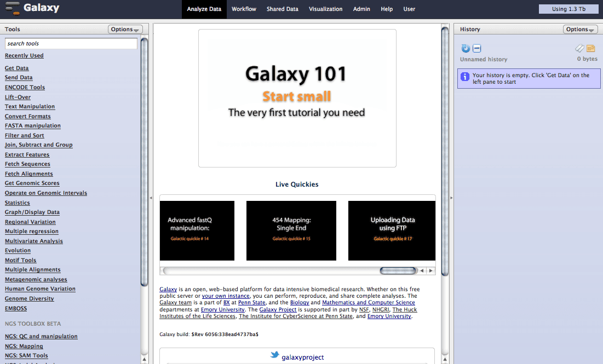
Task: Open Metagenomic analyses tools
Action: pos(36,280)
